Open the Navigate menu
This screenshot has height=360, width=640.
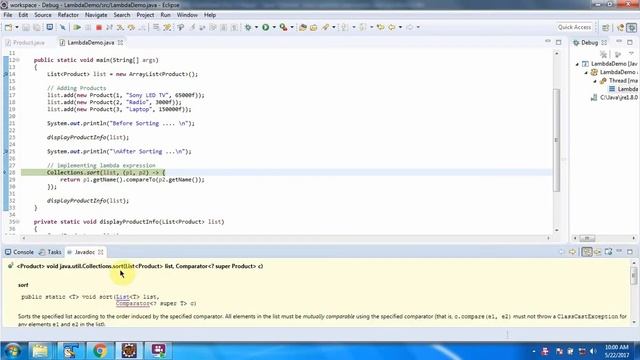(96, 15)
